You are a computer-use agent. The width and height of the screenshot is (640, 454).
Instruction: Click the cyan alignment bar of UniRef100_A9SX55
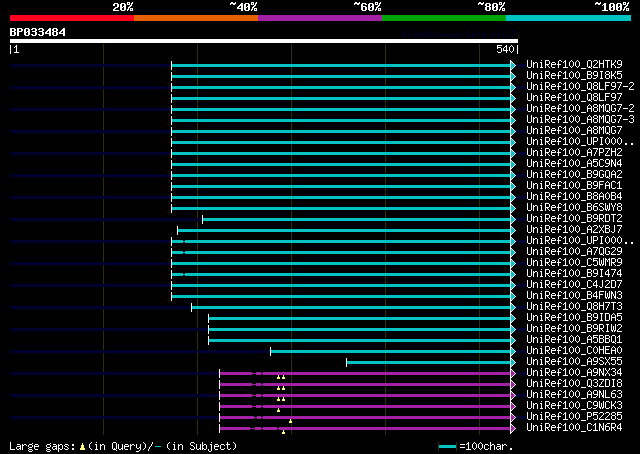point(429,363)
